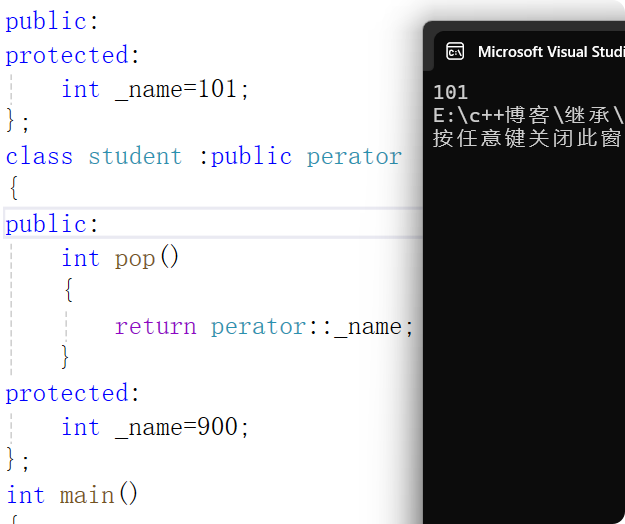This screenshot has width=625, height=524.
Task: Click the first public: line at top
Action: (52, 21)
